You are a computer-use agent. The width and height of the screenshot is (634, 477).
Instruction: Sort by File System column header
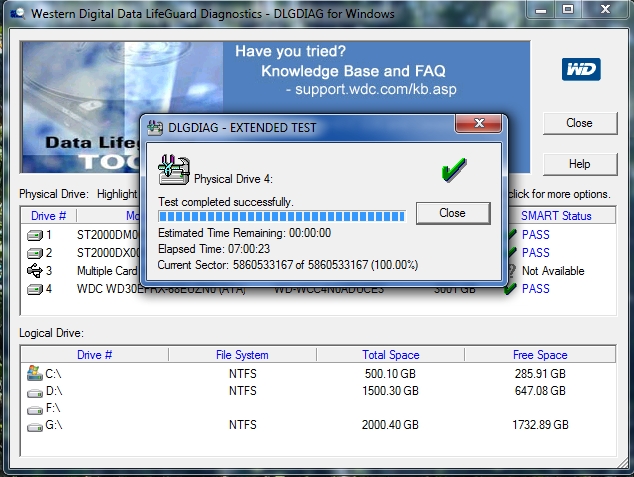coord(242,355)
